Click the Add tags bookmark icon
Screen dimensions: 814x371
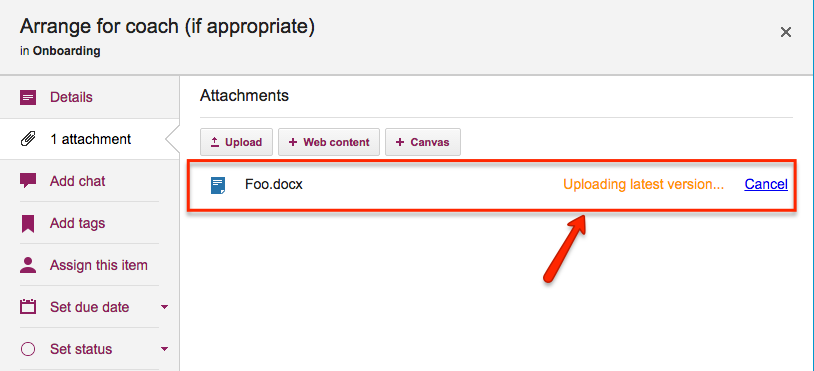click(x=28, y=223)
